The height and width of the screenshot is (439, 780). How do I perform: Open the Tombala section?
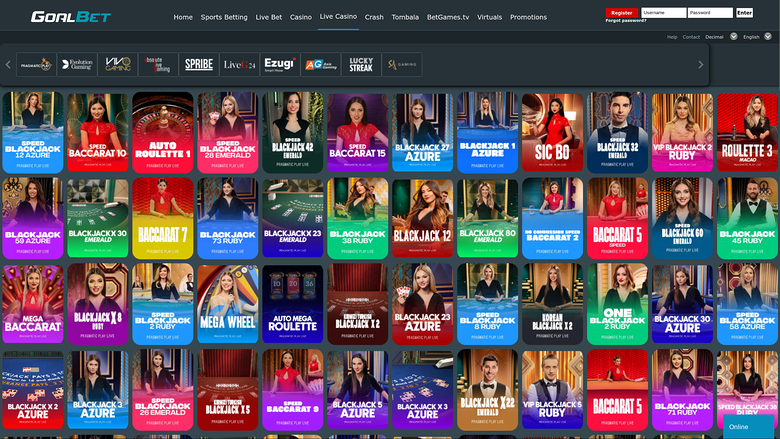405,17
